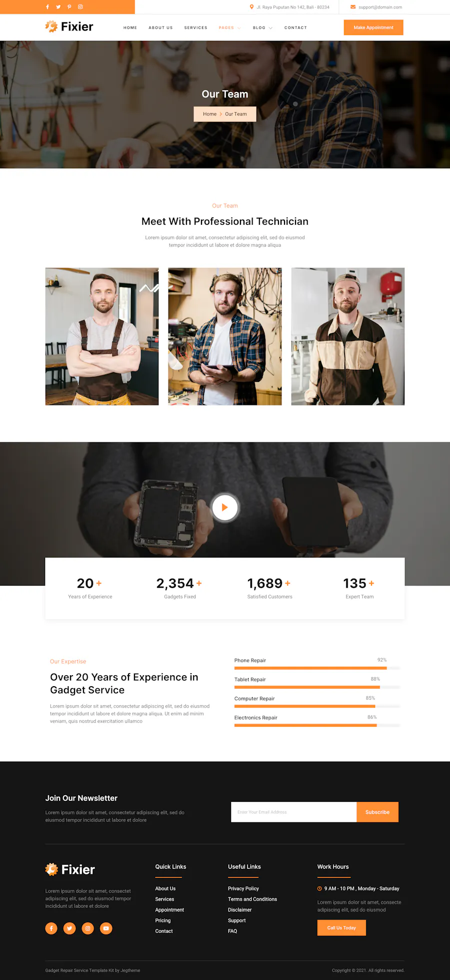Go to About Us in navigation
450x980 pixels.
pyautogui.click(x=160, y=28)
